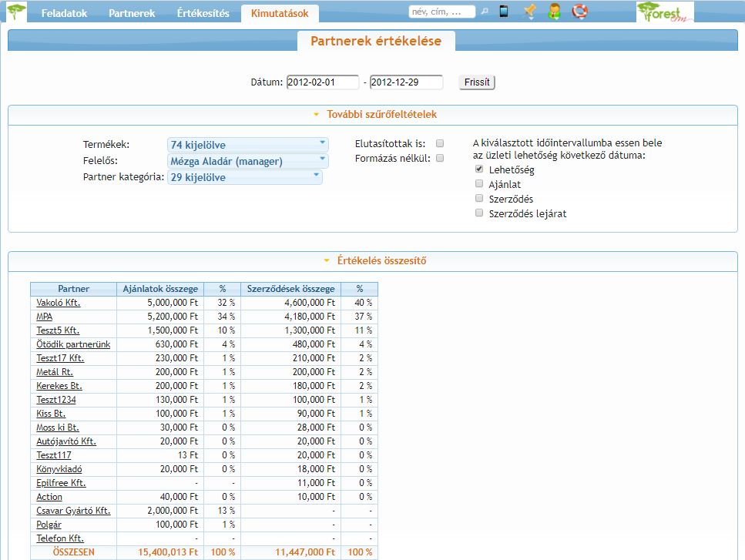Check the Szerződés lejárat checkbox

coord(479,213)
